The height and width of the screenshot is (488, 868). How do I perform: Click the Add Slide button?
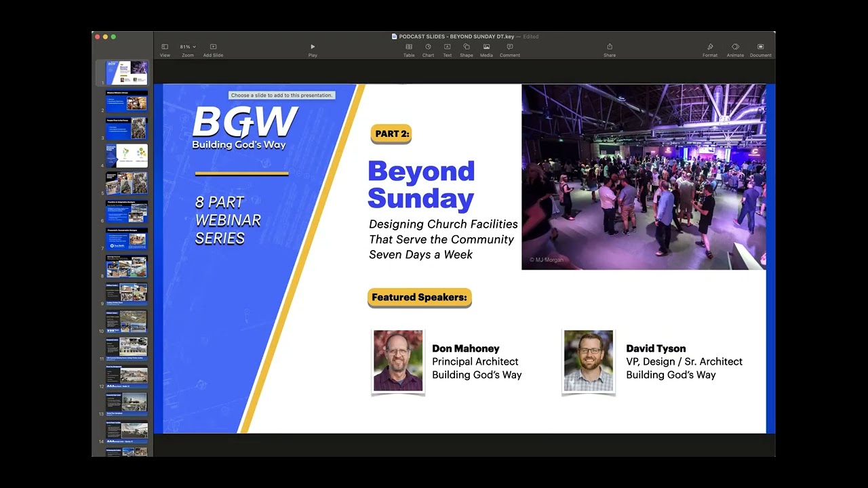[x=213, y=49]
